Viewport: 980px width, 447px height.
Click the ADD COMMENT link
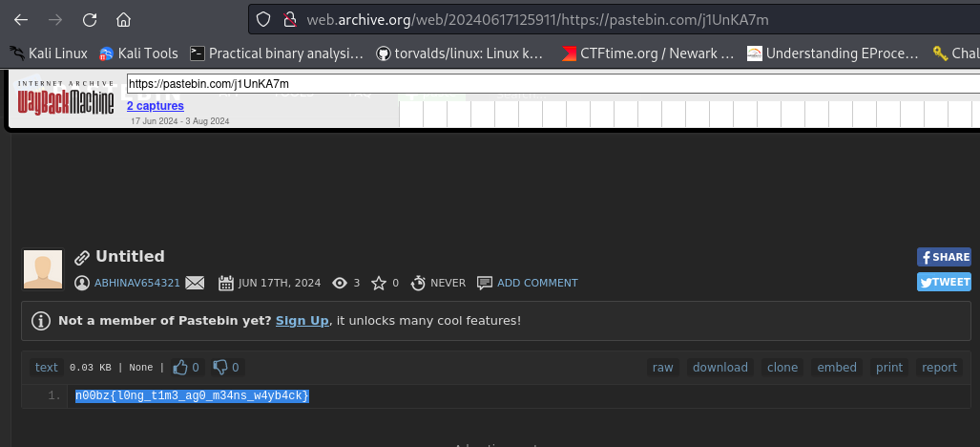[537, 283]
